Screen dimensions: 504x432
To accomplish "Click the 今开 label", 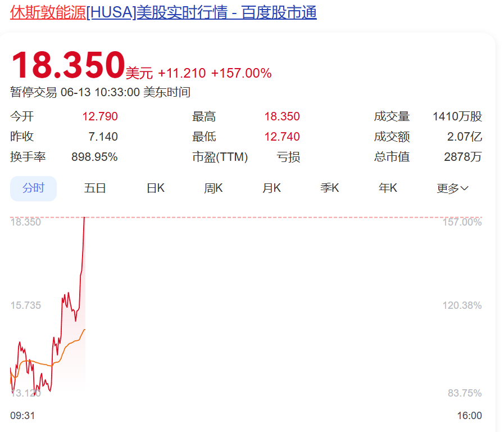I will point(22,116).
